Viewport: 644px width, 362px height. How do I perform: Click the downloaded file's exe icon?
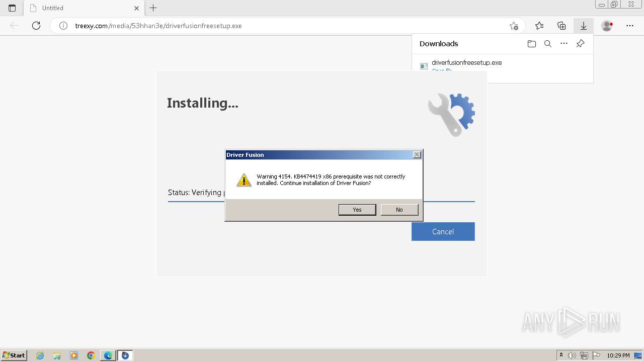424,66
